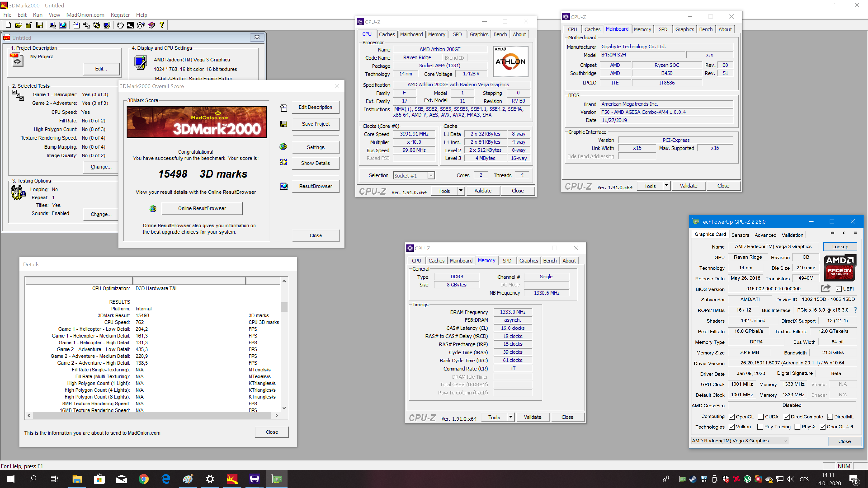Click the Lookup button in GPU-Z
Image resolution: width=868 pixels, height=488 pixels.
840,246
